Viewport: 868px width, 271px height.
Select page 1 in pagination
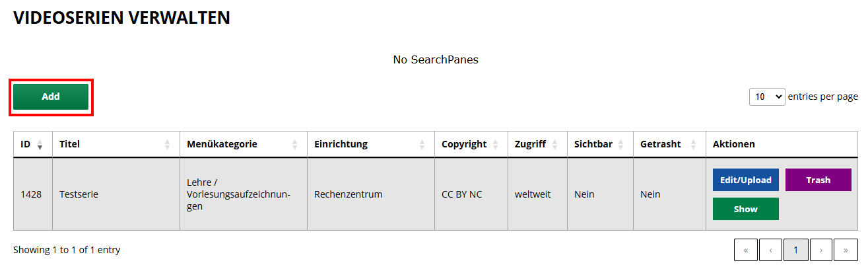click(x=795, y=250)
